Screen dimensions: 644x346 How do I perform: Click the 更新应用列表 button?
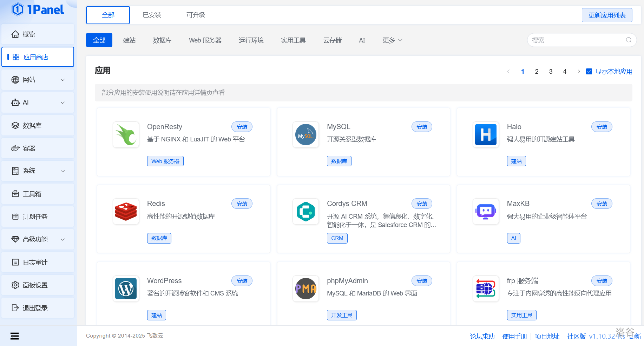[607, 15]
